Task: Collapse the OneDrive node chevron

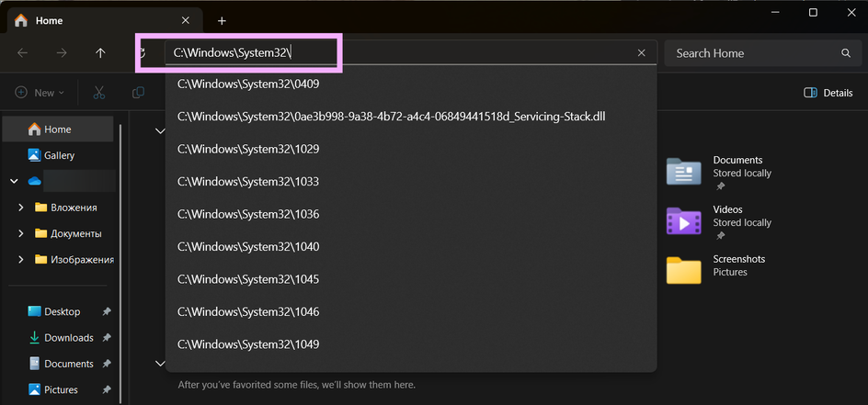Action: coord(13,181)
